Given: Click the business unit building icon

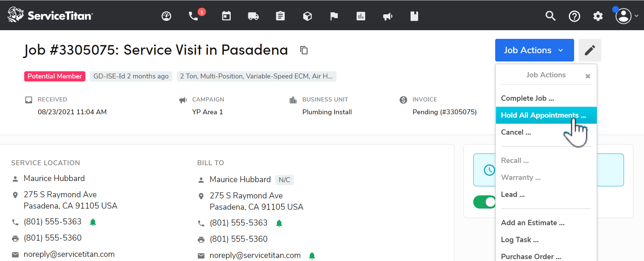Looking at the screenshot, I should point(293,100).
